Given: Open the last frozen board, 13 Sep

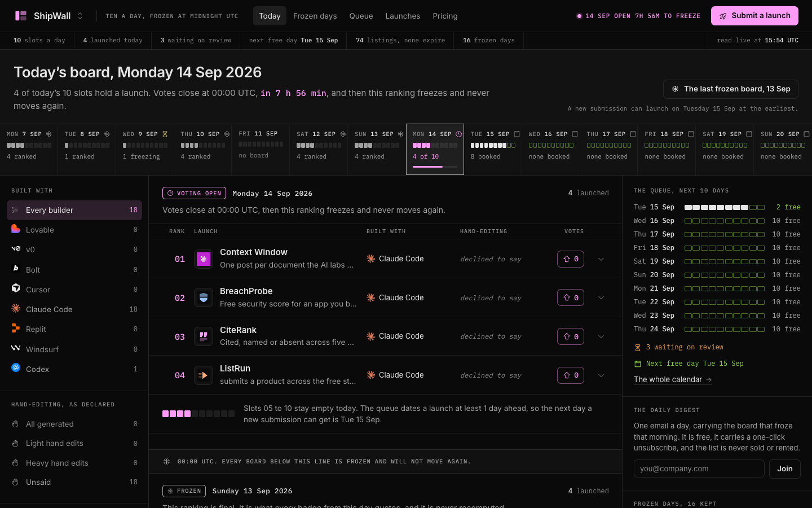Looking at the screenshot, I should click(731, 89).
